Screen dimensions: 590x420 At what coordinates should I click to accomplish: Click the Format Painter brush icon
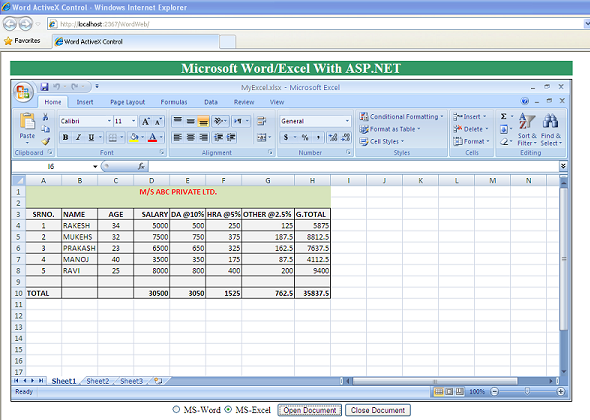[46, 142]
